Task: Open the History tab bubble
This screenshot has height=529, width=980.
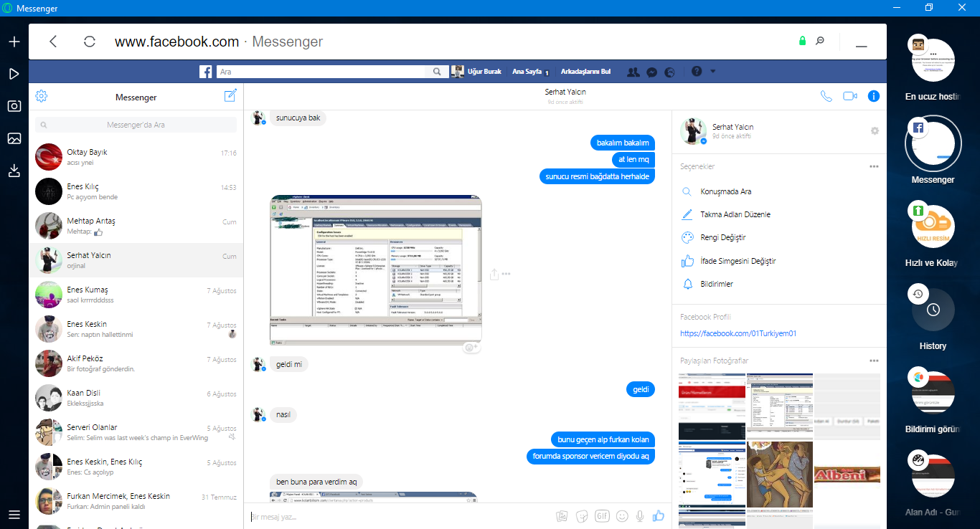Action: pos(933,310)
